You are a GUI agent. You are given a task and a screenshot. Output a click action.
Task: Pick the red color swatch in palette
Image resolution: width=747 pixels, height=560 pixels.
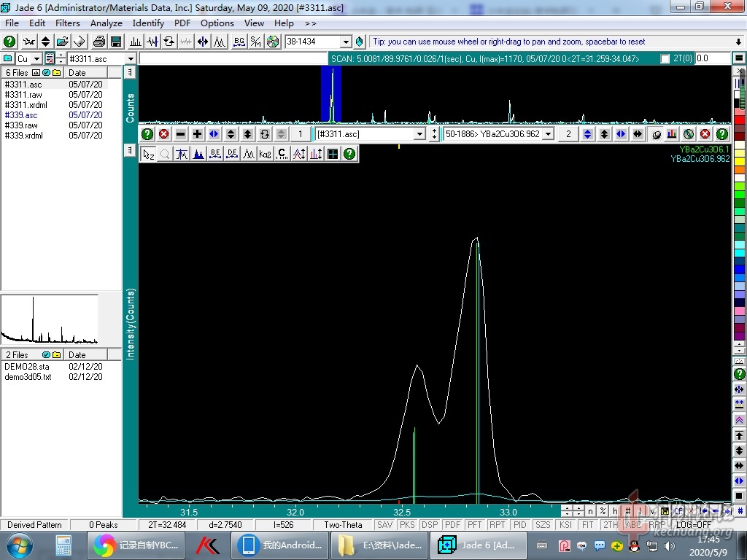(740, 120)
